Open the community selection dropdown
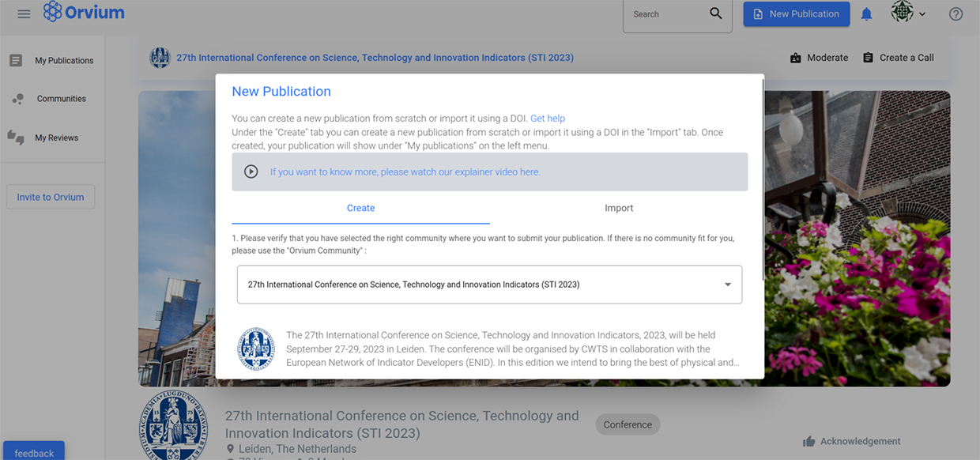Viewport: 980px width, 460px height. click(489, 285)
